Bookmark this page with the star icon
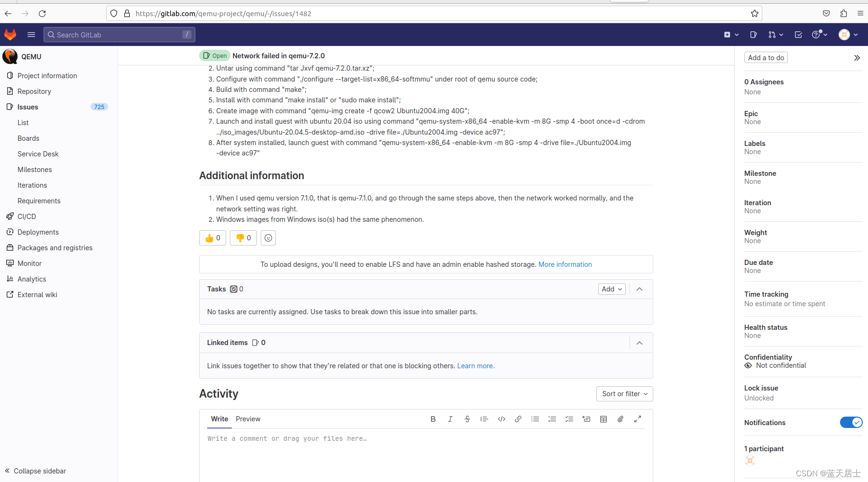 755,13
